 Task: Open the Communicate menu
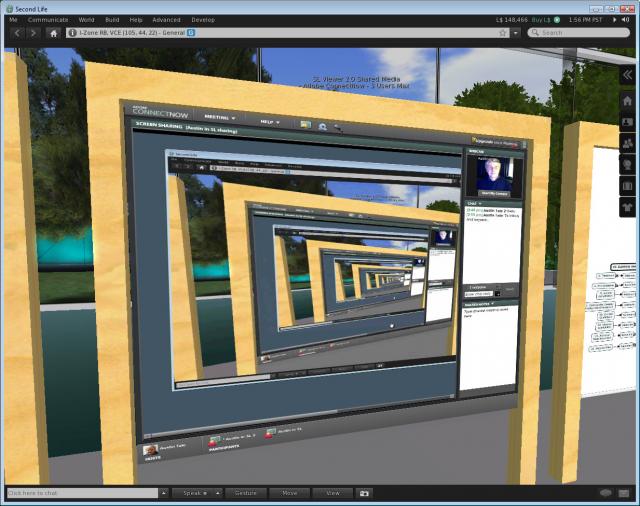click(x=48, y=20)
